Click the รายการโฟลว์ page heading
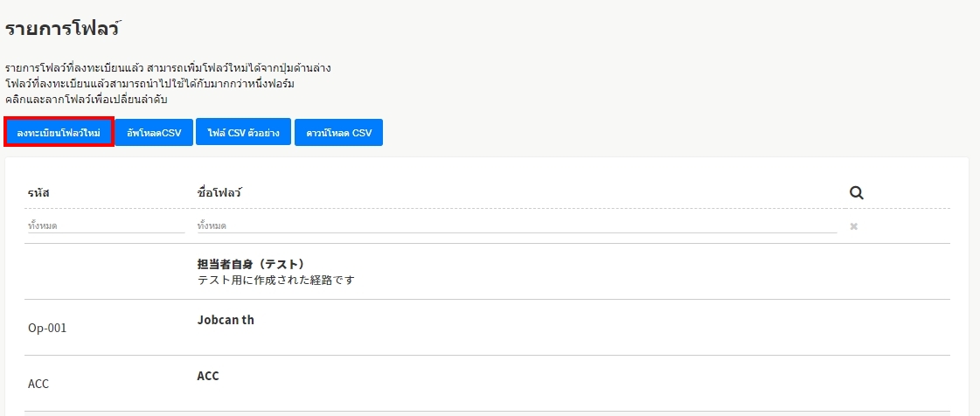 tap(62, 29)
